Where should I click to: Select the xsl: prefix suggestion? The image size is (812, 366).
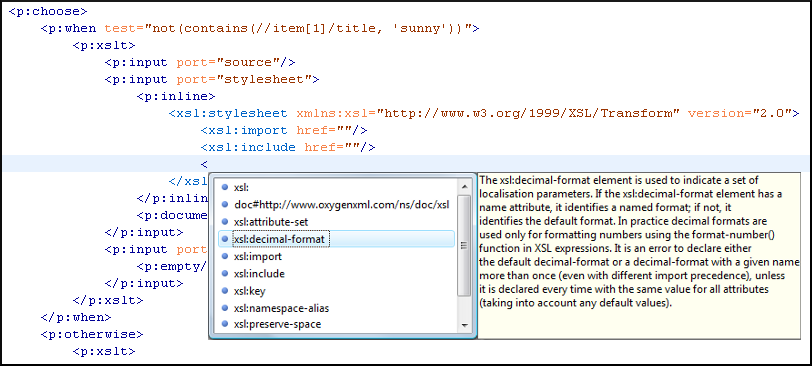337,187
